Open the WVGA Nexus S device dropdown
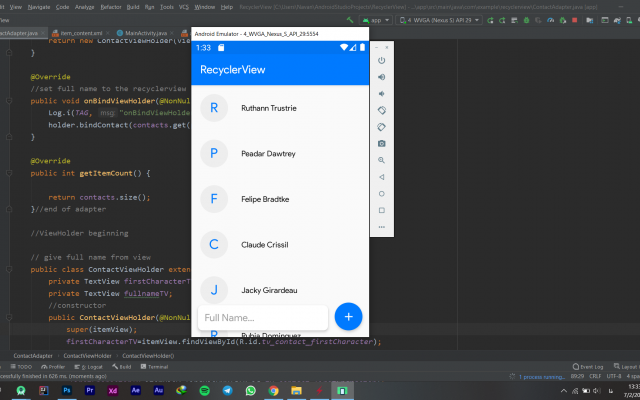This screenshot has height=400, width=640. coord(439,20)
